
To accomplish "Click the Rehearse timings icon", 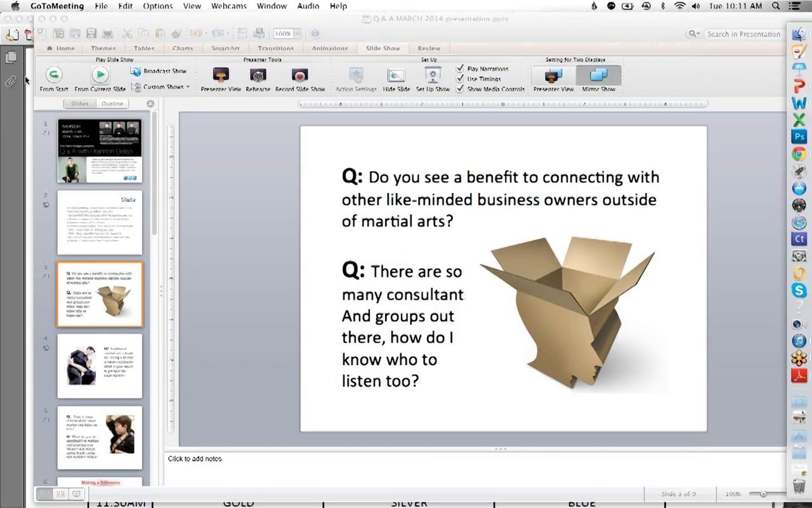I will pyautogui.click(x=258, y=75).
